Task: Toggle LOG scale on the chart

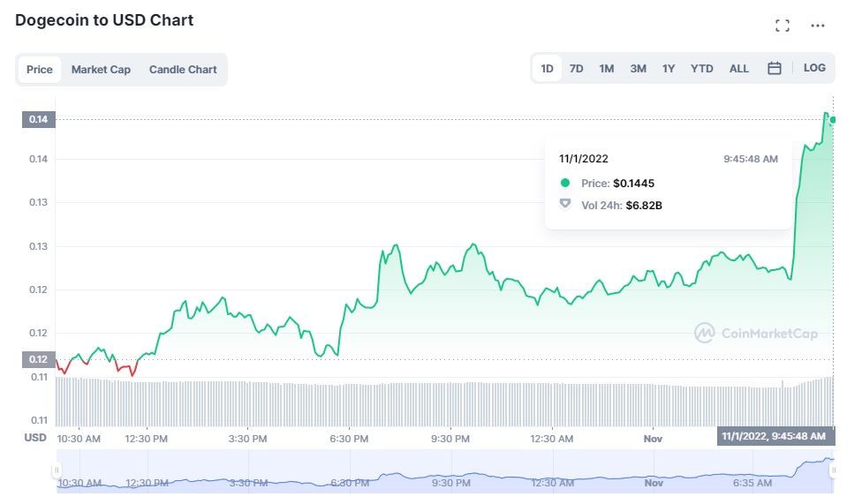Action: click(x=814, y=68)
